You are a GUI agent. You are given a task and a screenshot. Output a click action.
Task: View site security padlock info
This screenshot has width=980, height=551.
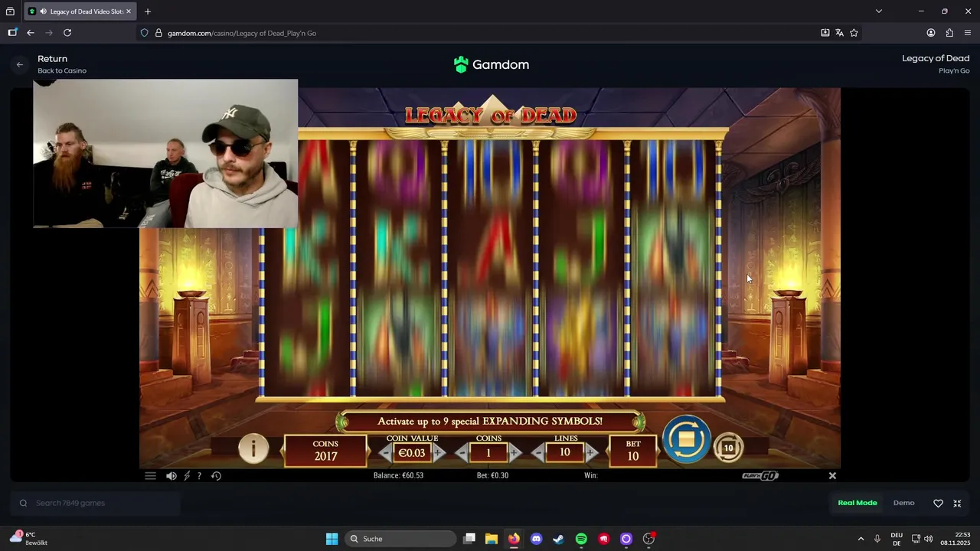pos(158,33)
